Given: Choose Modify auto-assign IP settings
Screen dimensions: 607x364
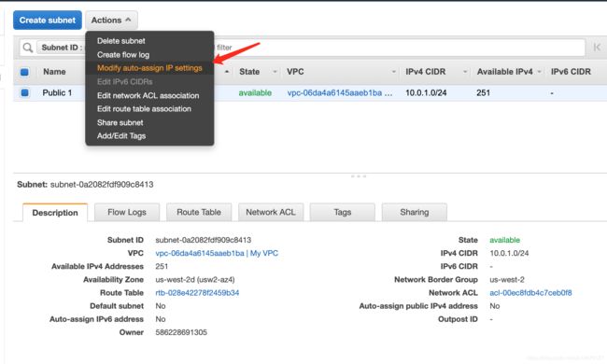Looking at the screenshot, I should 149,68.
